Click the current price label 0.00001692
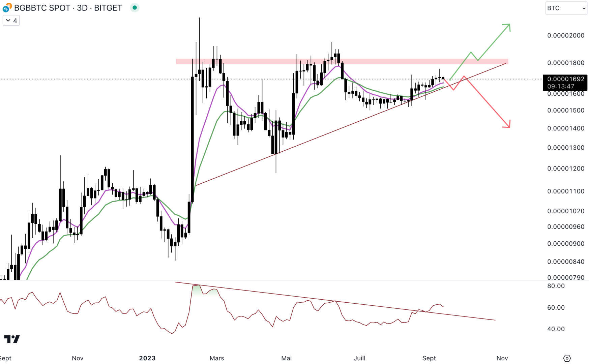This screenshot has height=364, width=589. pos(565,83)
